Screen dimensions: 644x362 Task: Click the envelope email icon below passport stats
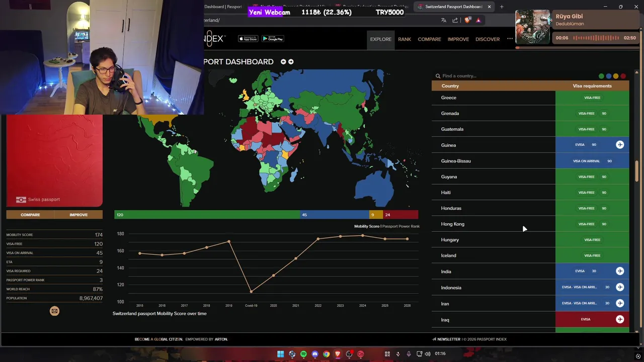pos(54,311)
